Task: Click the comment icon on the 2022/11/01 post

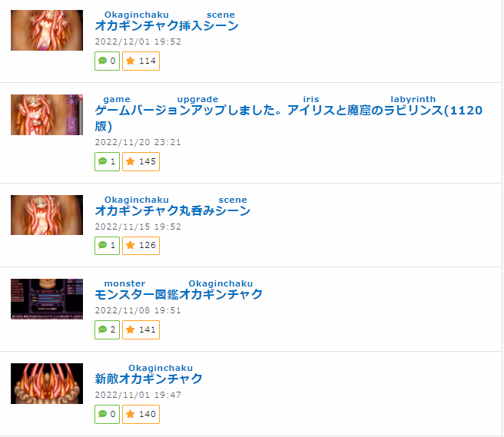Action: coord(102,414)
